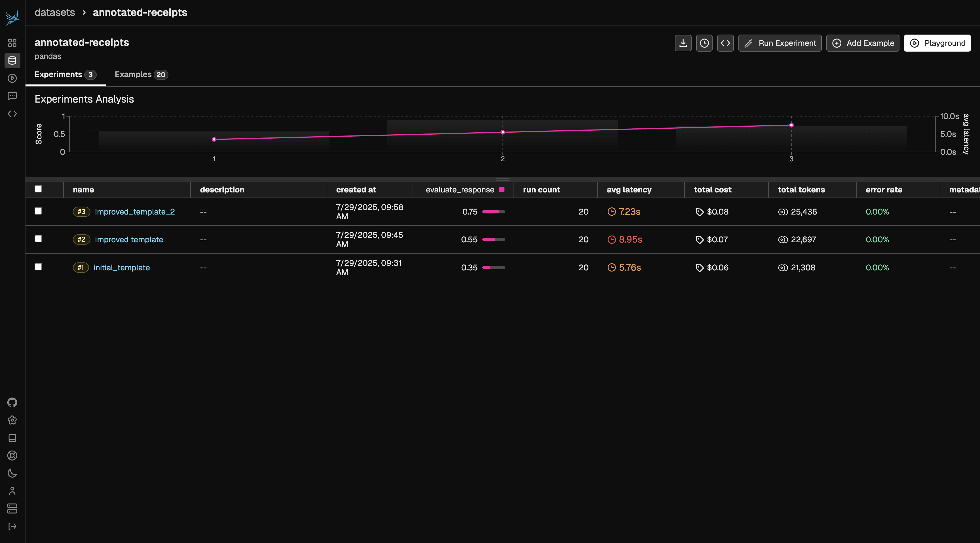Click the chart data point for experiment 3
This screenshot has height=543, width=980.
pos(791,125)
